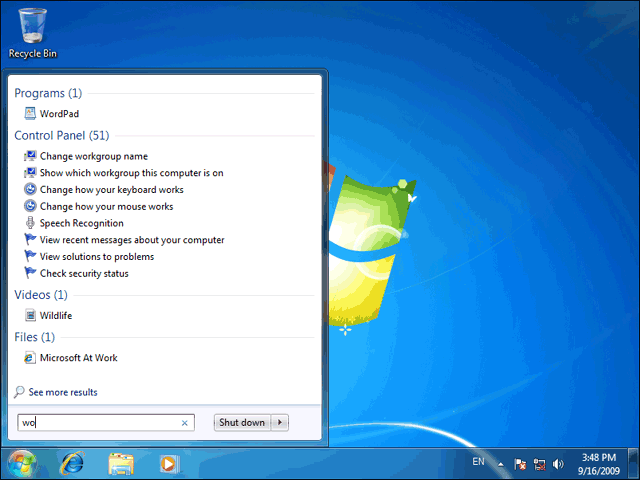Click the icon next to keyboard works
The width and height of the screenshot is (640, 480).
click(x=30, y=189)
